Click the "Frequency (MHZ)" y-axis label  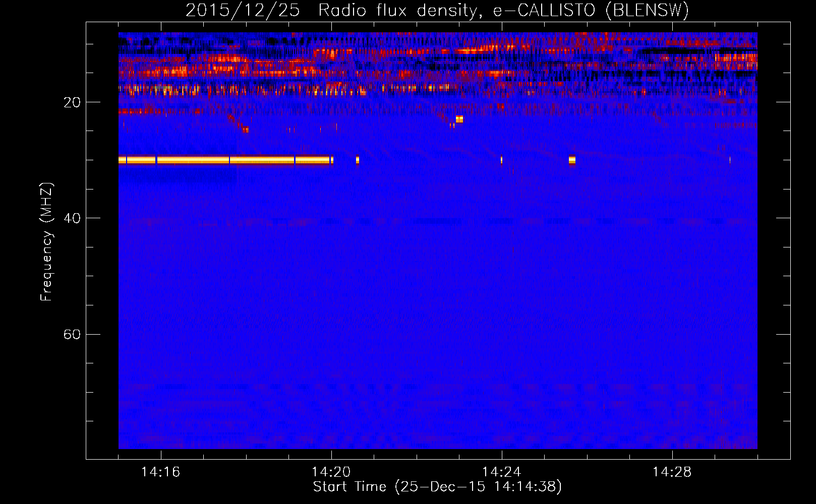[x=46, y=242]
